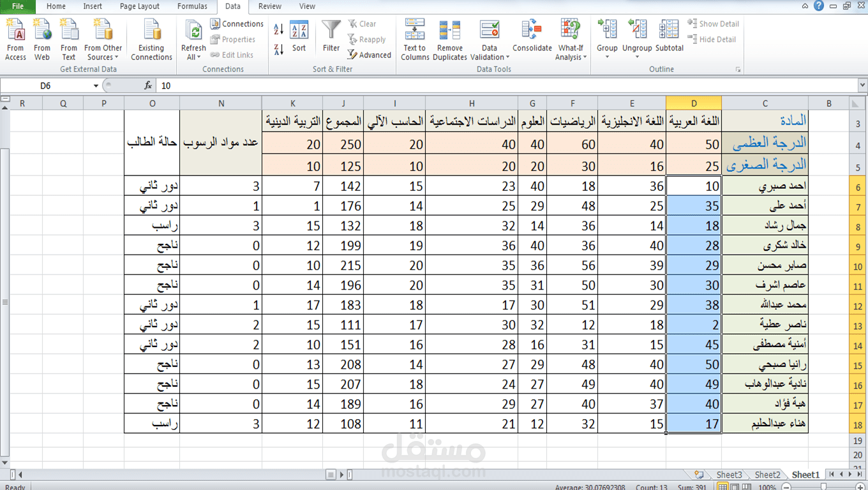Click the vertical scrollbar
Viewport: 868px width, 490px height.
pos(4,303)
